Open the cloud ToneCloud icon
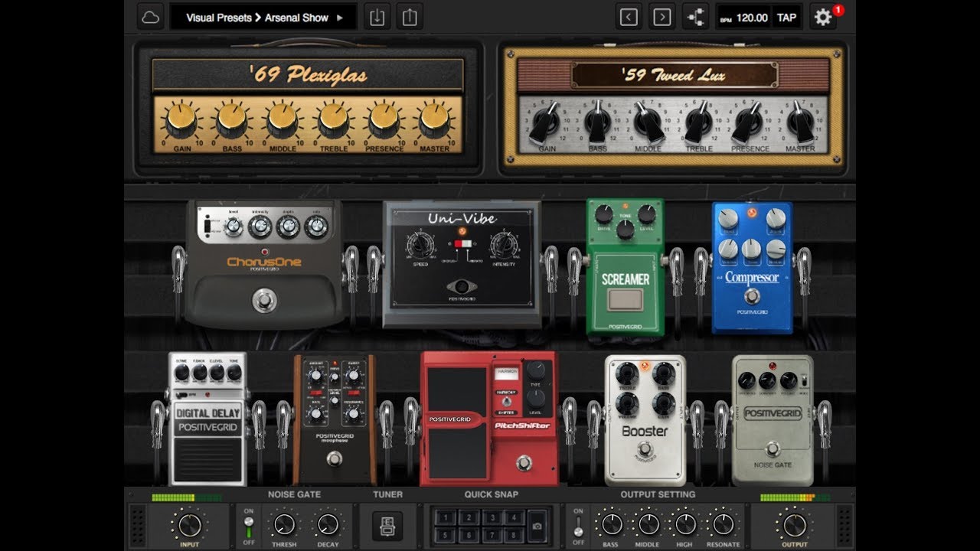This screenshot has height=551, width=980. pyautogui.click(x=150, y=17)
